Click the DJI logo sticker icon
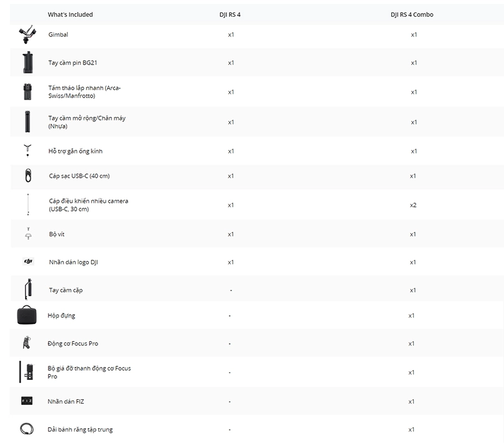Viewport: 504px width, 444px height. point(27,262)
